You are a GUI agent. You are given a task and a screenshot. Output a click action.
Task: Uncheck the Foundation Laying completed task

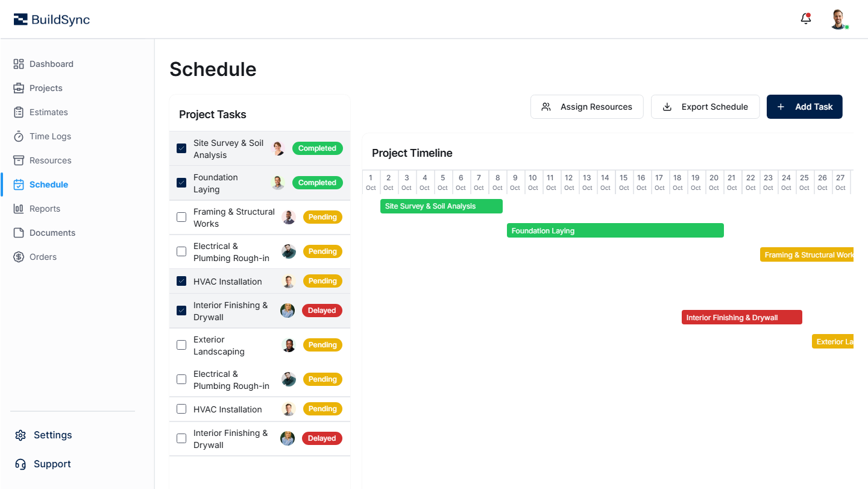(x=181, y=182)
